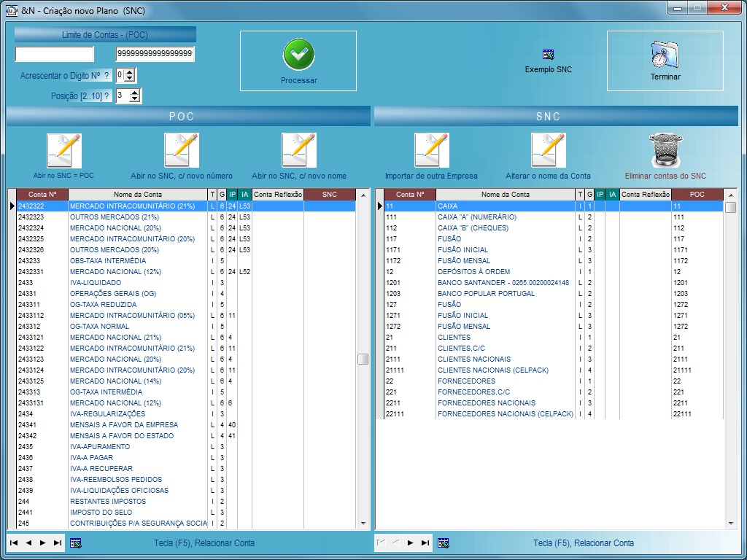Click the 'Alterar o nome da Conta' icon
Image resolution: width=747 pixels, height=560 pixels.
click(549, 150)
